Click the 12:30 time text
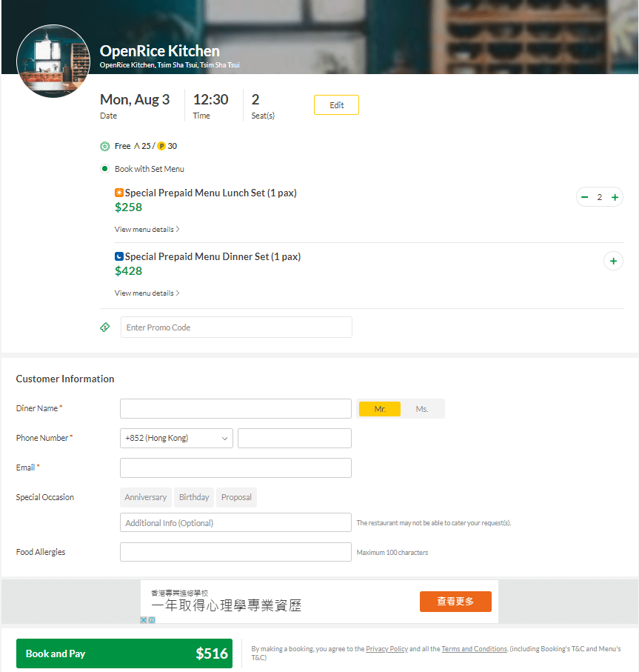The image size is (639, 672). click(x=210, y=99)
